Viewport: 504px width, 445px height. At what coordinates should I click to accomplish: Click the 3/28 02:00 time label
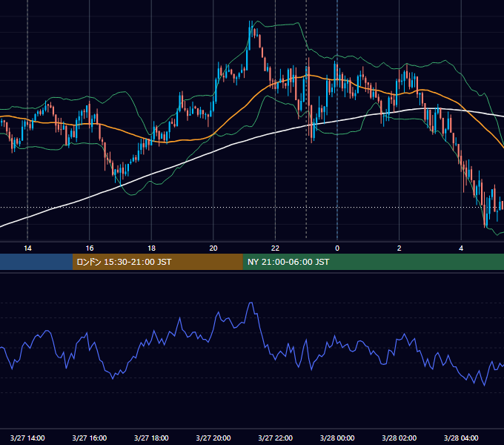point(399,438)
